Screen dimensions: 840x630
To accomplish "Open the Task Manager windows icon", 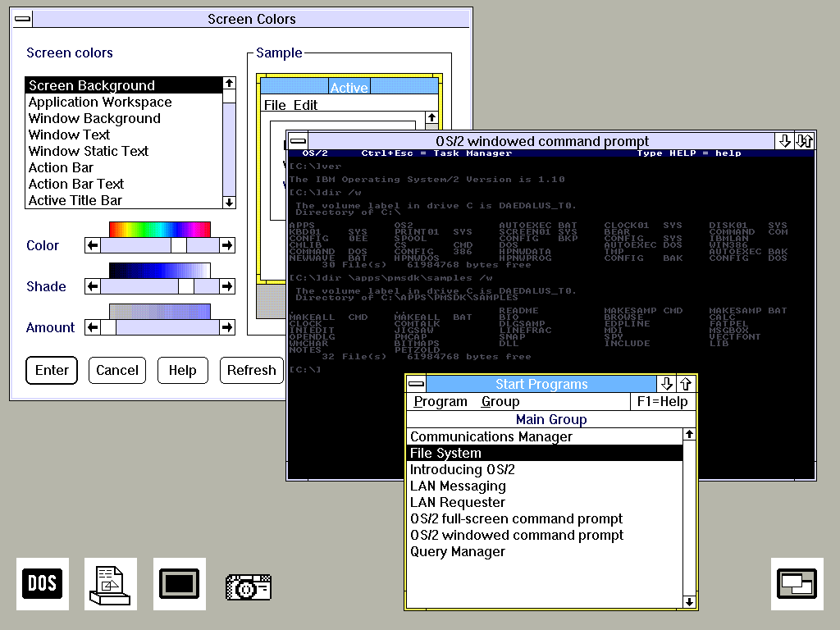I will (797, 583).
